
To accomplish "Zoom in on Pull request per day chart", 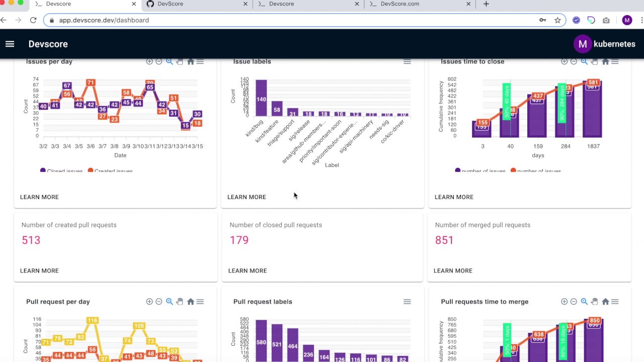I will point(149,302).
